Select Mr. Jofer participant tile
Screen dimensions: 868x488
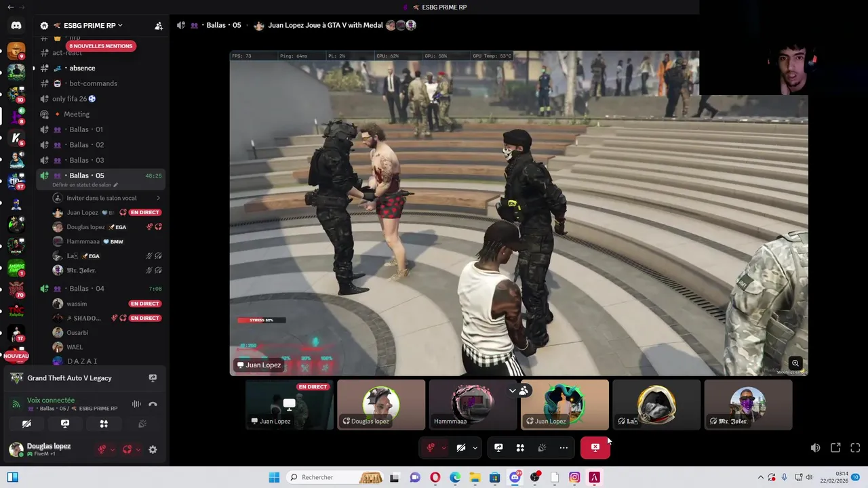pos(748,405)
